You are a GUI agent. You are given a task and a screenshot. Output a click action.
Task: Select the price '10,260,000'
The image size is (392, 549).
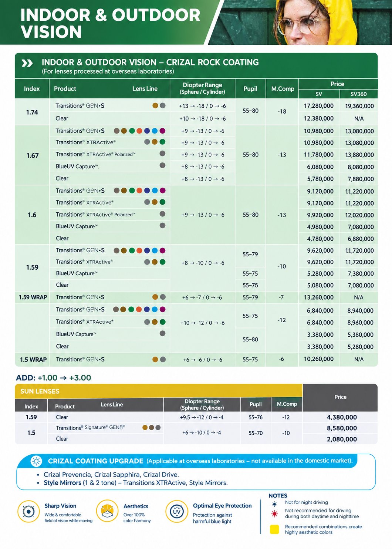coord(319,359)
